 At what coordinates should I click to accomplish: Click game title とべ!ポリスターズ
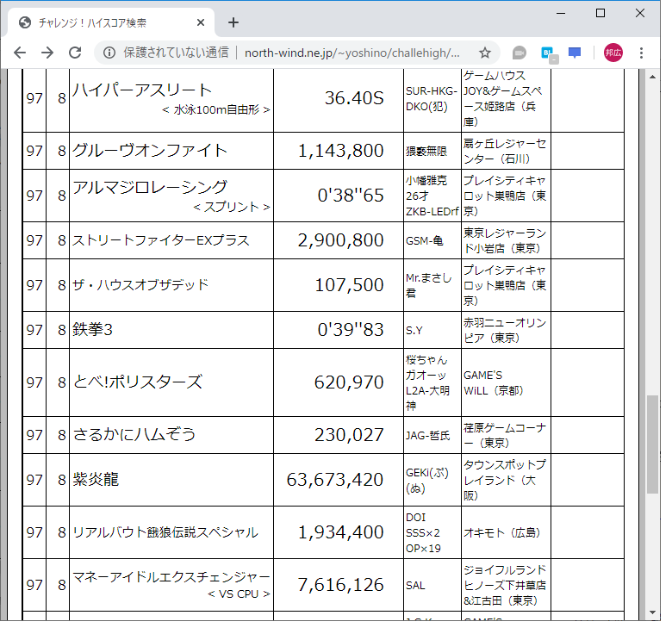click(137, 382)
